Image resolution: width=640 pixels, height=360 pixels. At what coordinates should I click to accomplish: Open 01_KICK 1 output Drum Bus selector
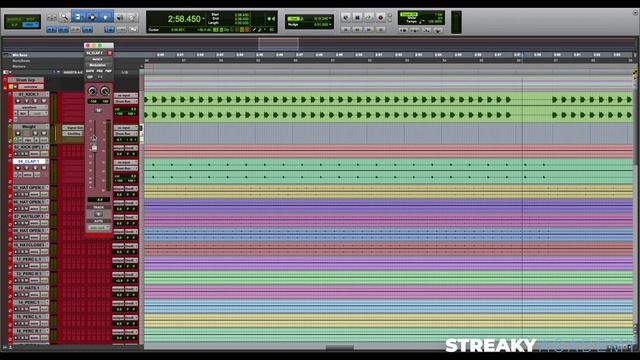coord(126,101)
